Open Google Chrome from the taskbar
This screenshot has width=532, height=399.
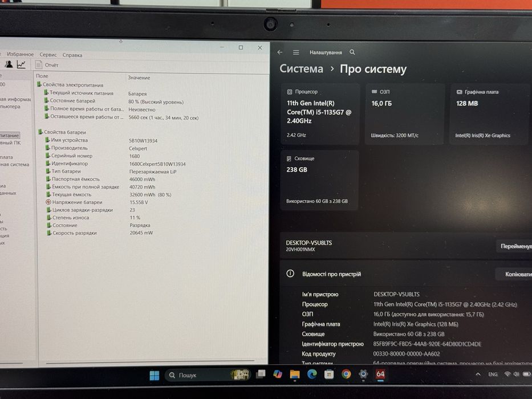click(x=346, y=374)
